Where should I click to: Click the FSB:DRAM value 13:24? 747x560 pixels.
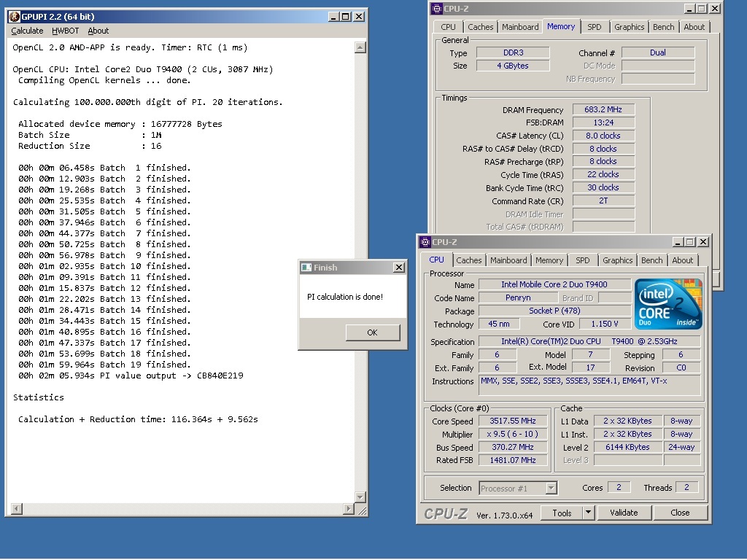[x=603, y=122]
